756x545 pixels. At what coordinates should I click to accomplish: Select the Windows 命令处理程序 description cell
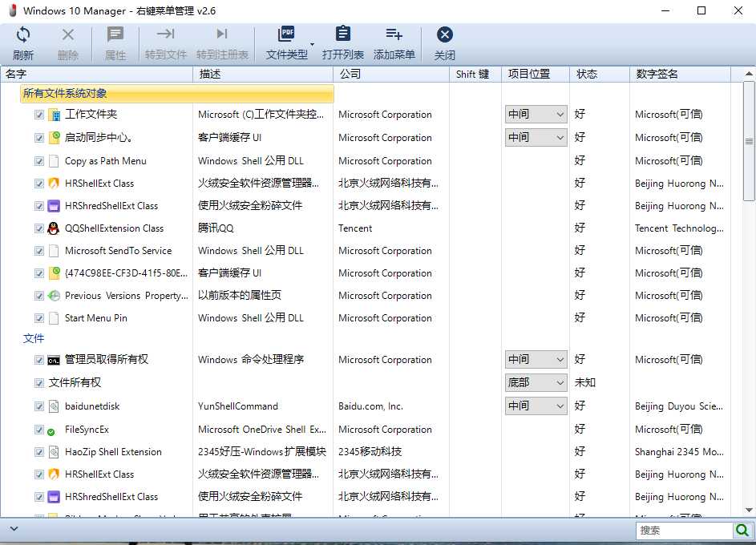tap(251, 360)
